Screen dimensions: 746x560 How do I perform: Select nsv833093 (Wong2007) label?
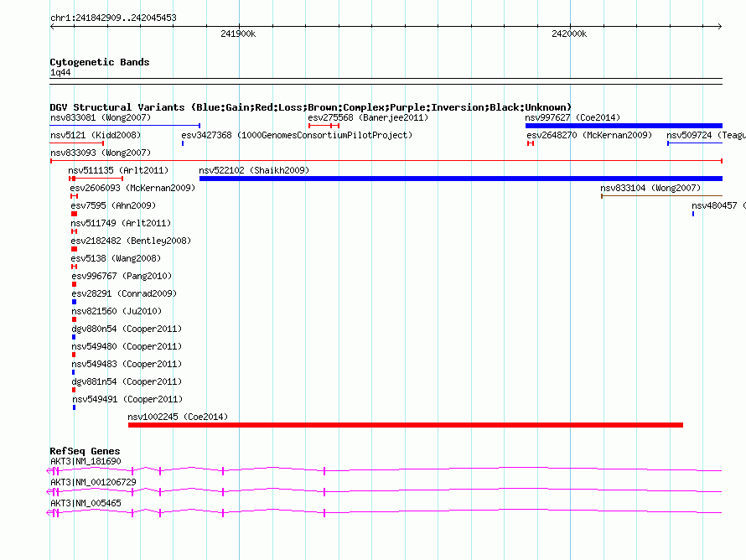101,153
